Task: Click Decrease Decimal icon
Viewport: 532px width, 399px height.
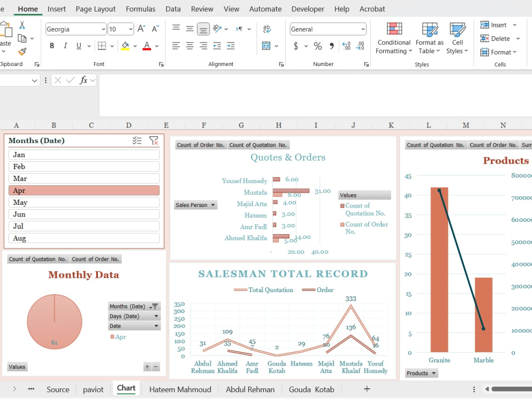Action: [x=360, y=45]
